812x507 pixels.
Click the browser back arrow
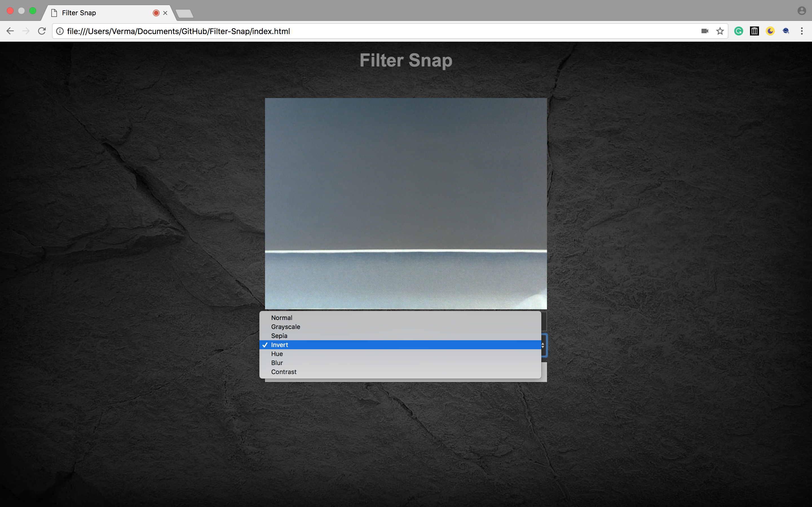point(10,31)
